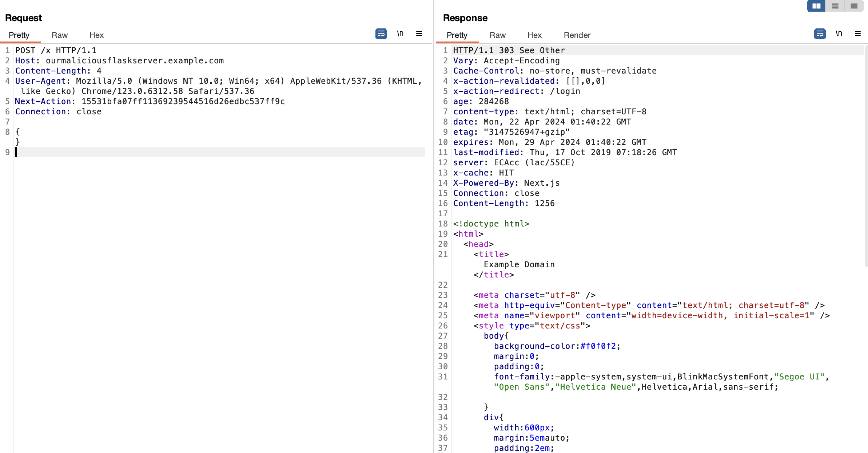Click the Next-Action header hash value

(x=183, y=101)
